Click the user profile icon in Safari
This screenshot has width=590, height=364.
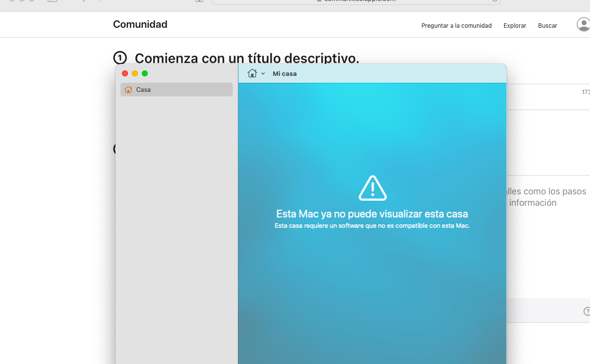[584, 24]
